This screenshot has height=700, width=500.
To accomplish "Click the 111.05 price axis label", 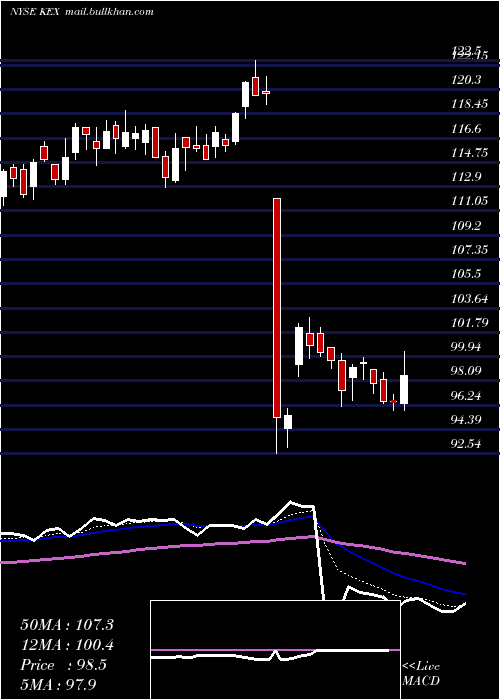I will pos(470,201).
